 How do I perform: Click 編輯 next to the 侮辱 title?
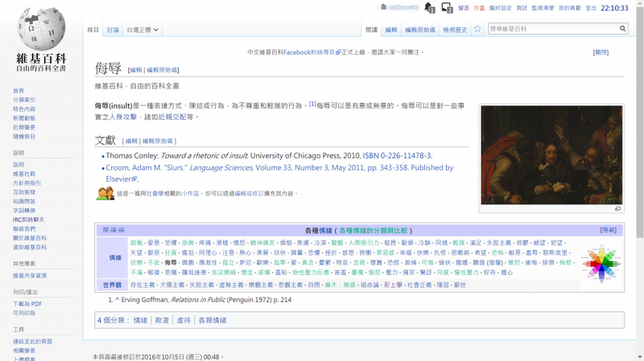136,70
